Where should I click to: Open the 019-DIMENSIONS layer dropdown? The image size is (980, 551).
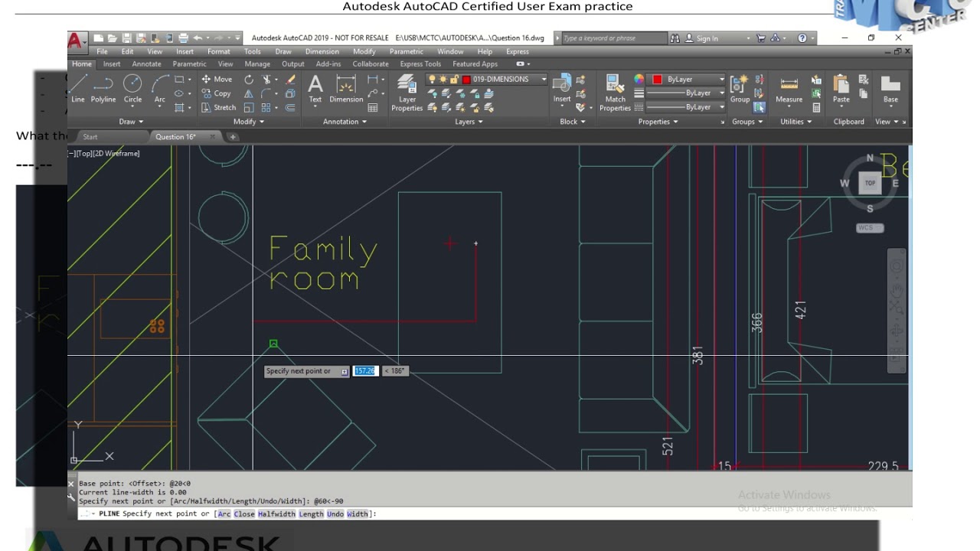coord(544,80)
